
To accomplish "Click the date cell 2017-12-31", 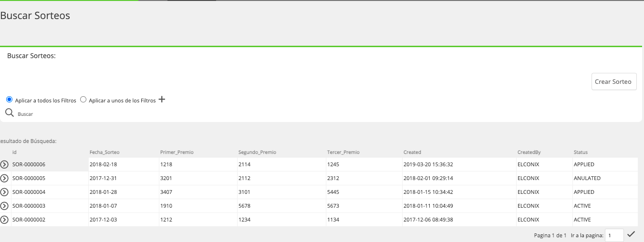I will coord(103,178).
